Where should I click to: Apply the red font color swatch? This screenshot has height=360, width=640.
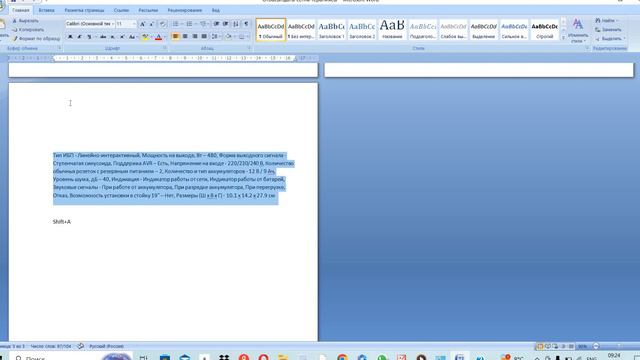pos(158,37)
